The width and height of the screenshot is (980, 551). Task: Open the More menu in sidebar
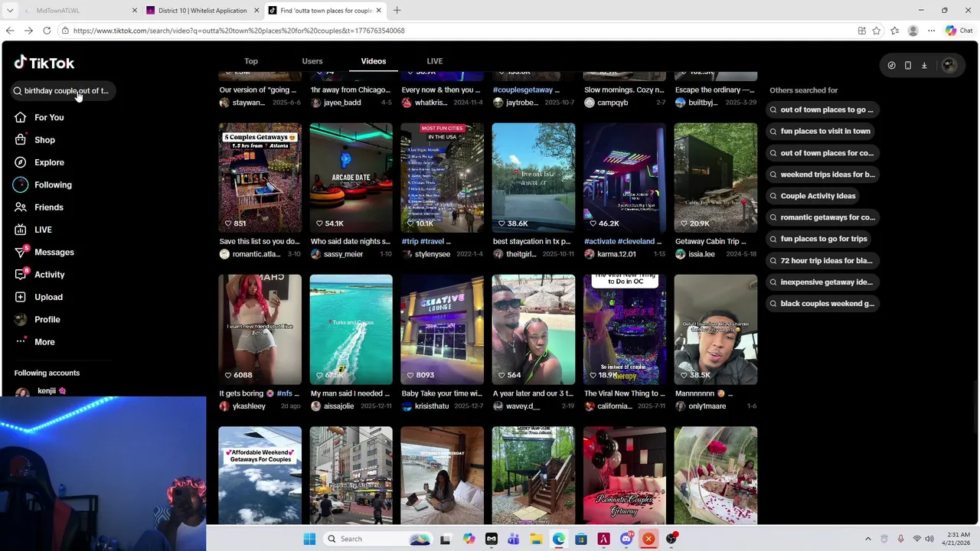click(35, 342)
